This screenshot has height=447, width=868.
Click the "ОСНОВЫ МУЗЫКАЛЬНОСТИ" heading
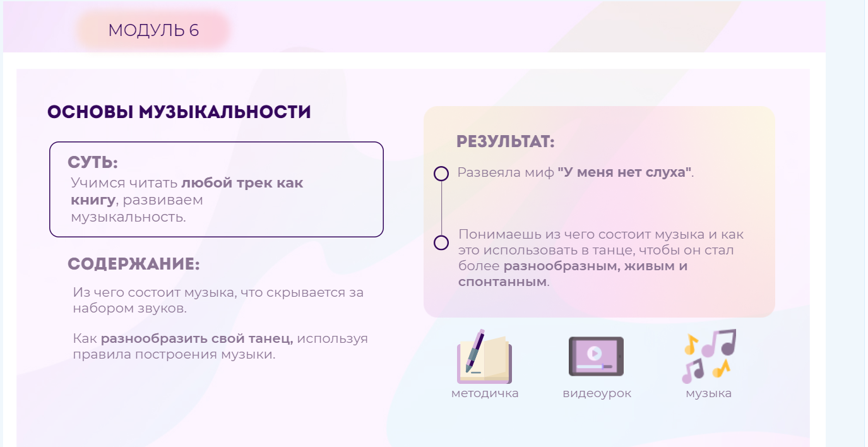pyautogui.click(x=179, y=112)
